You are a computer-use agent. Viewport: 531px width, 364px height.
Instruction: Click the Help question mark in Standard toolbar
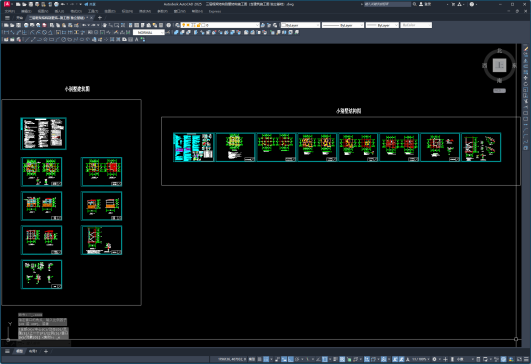coord(168,25)
